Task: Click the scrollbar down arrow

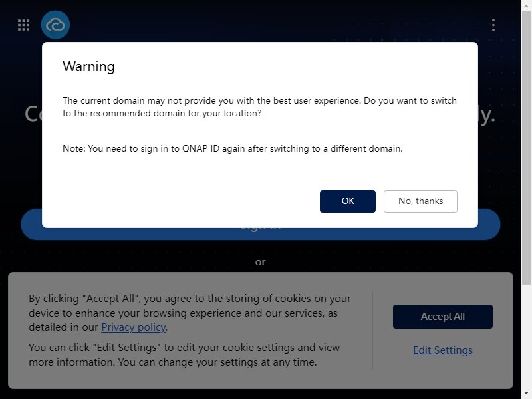Action: coord(526,394)
